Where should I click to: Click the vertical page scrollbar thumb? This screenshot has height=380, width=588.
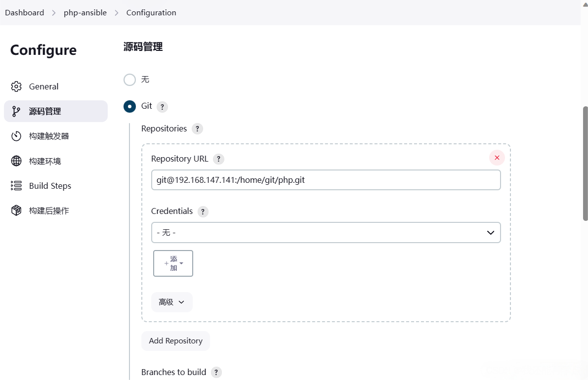(x=585, y=164)
